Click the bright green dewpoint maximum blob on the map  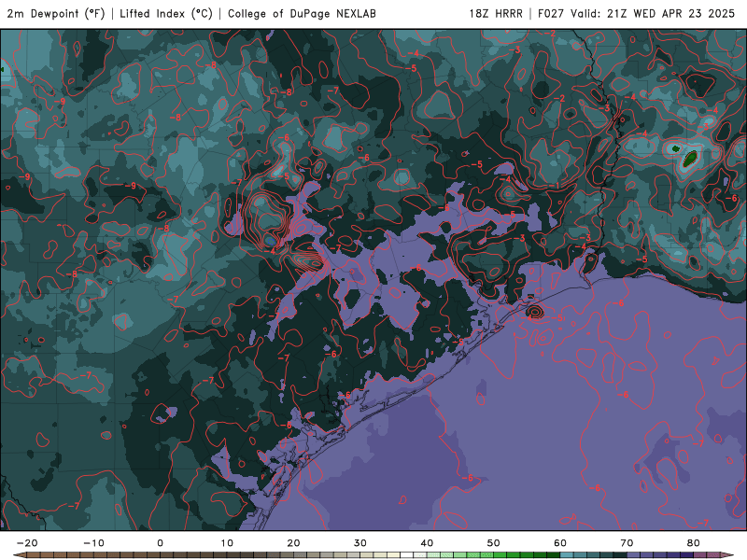pos(690,158)
